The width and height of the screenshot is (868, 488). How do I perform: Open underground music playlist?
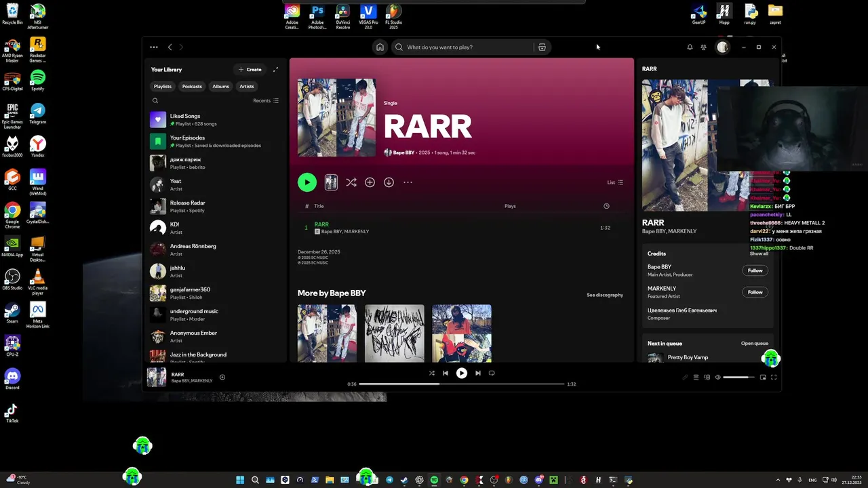click(215, 314)
